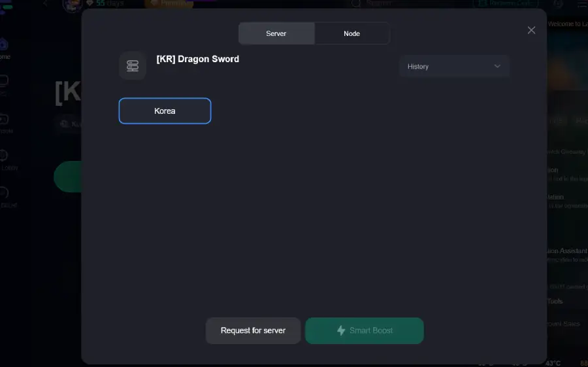Select the Korea server option

pyautogui.click(x=165, y=111)
